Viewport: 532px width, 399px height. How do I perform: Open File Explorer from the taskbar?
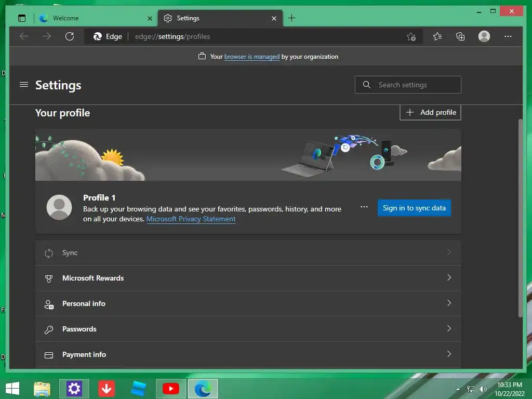[42, 389]
